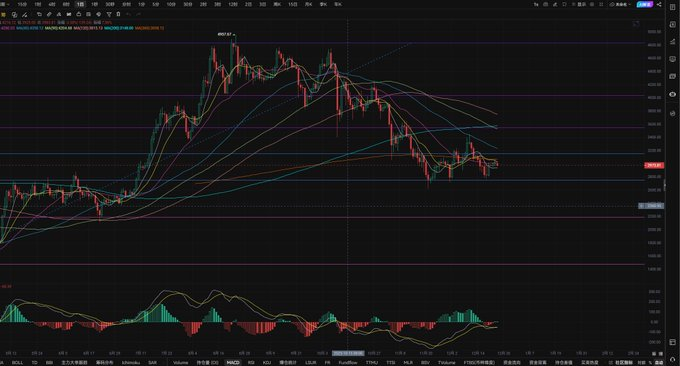Image resolution: width=680 pixels, height=366 pixels.
Task: Select the MACD sub-indicator tab
Action: click(233, 363)
